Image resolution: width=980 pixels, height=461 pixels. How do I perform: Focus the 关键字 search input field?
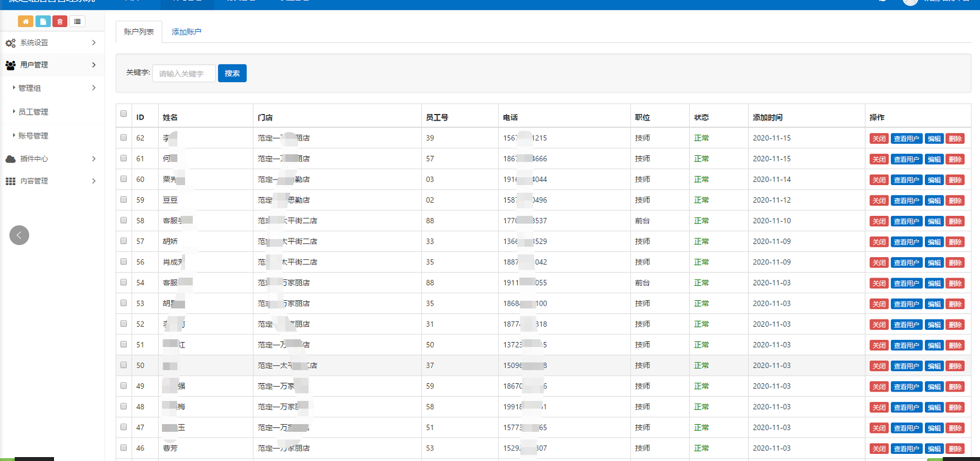click(x=183, y=73)
